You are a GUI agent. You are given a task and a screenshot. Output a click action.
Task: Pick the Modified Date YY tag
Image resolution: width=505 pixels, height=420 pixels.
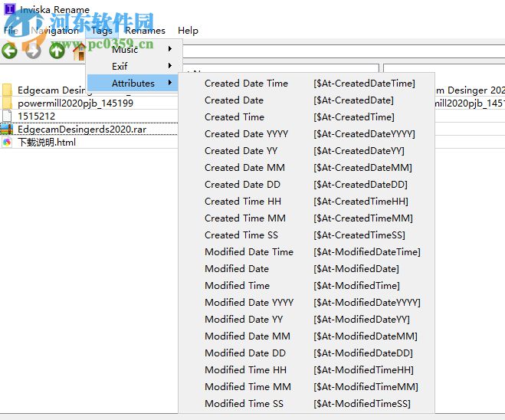[307, 319]
